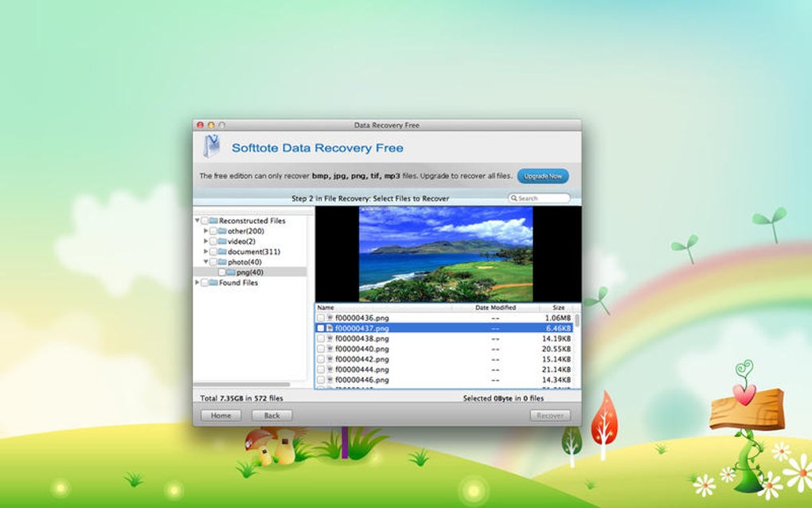
Task: Select the 21.14KB size cell
Action: tap(556, 369)
